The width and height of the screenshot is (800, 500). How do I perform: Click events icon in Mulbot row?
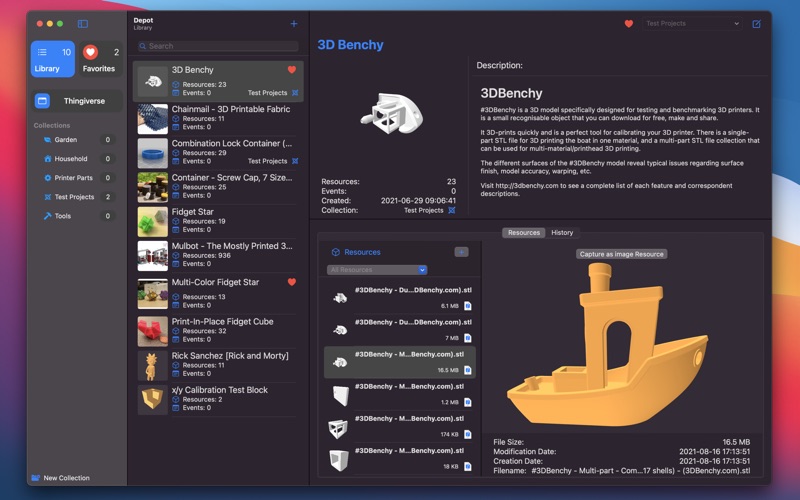[x=176, y=264]
